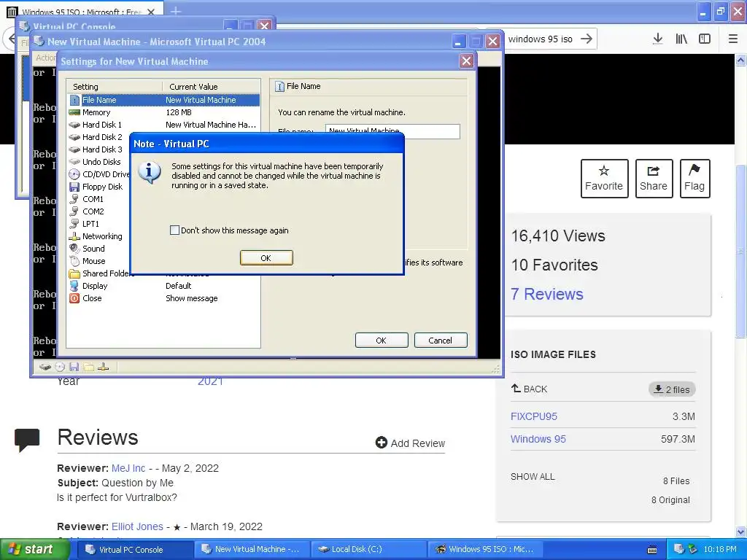This screenshot has width=747, height=560.
Task: Select the Display setting icon
Action: coord(74,286)
